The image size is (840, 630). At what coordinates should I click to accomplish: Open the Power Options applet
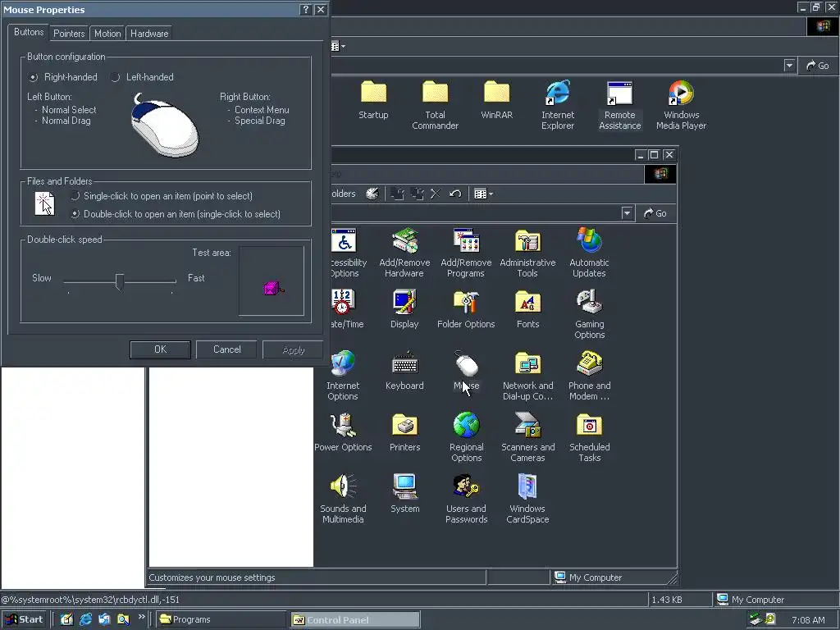coord(343,432)
